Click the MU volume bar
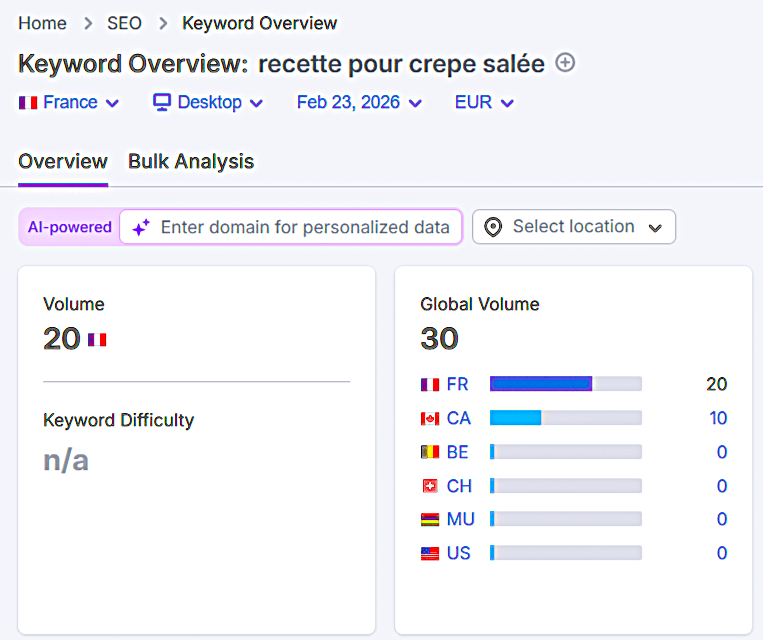The image size is (763, 640). coord(565,519)
